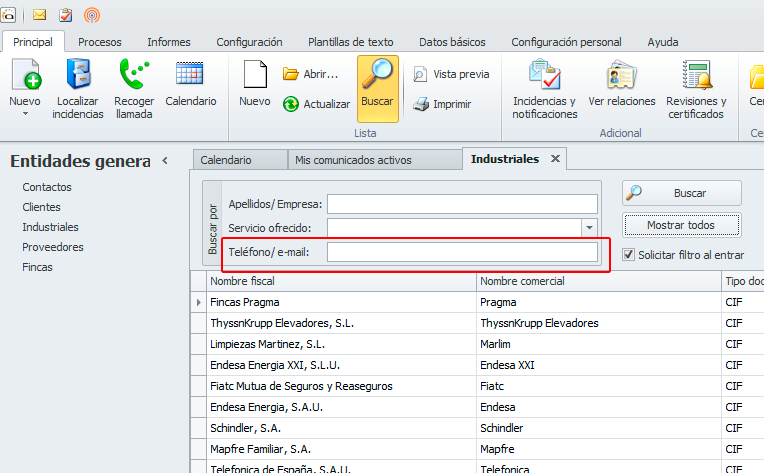764x473 pixels.
Task: Focus the Apellidos/Empresa input field
Action: pyautogui.click(x=462, y=204)
